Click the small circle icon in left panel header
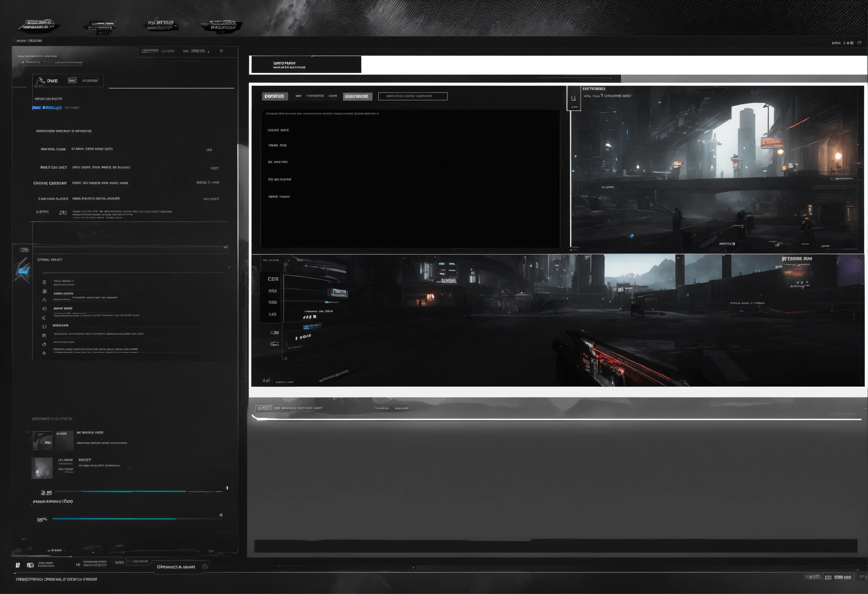Viewport: 868px width, 594px height. tap(221, 51)
